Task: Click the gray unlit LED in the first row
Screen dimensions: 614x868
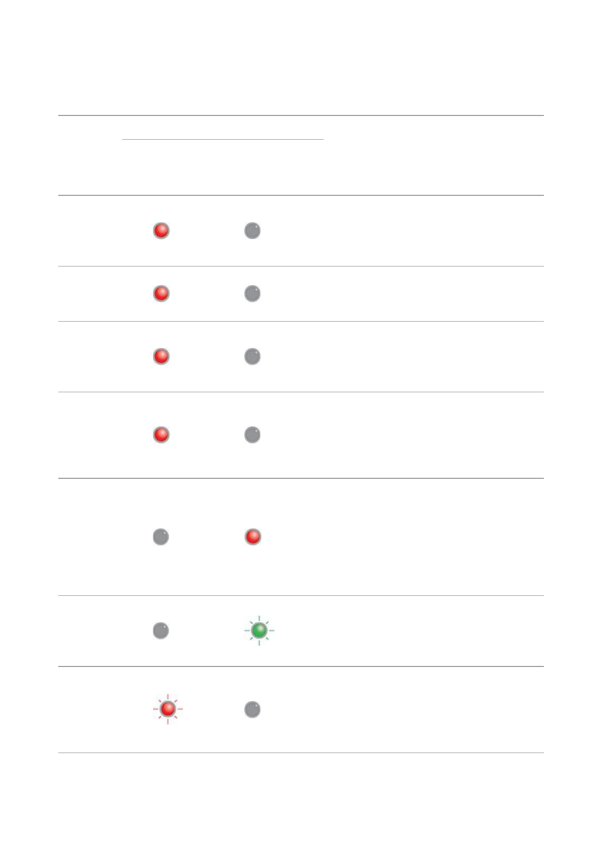Action: coord(252,230)
